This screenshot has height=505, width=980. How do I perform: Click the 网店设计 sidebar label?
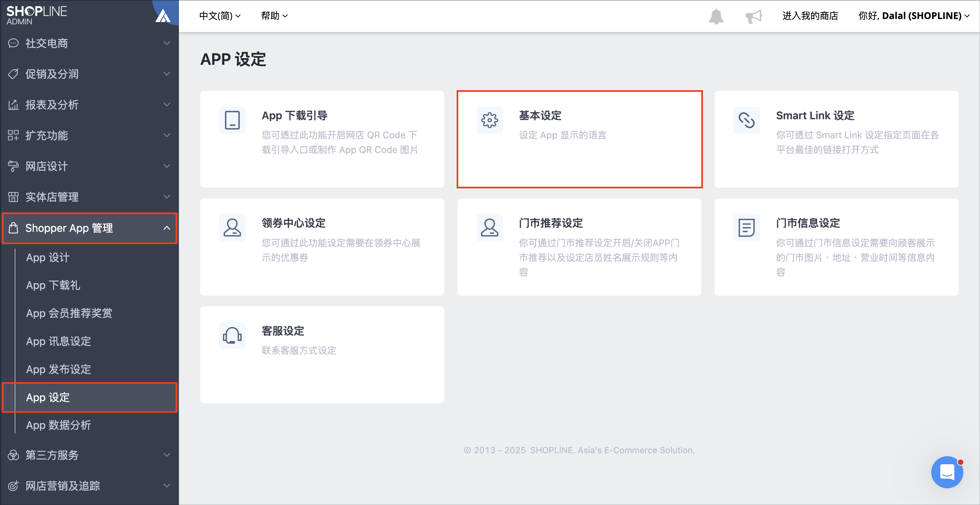[47, 166]
